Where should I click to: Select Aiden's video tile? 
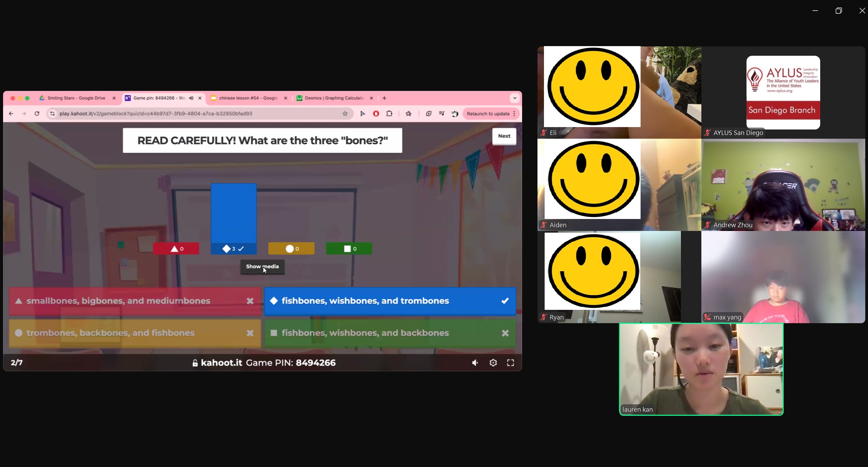[x=619, y=185]
